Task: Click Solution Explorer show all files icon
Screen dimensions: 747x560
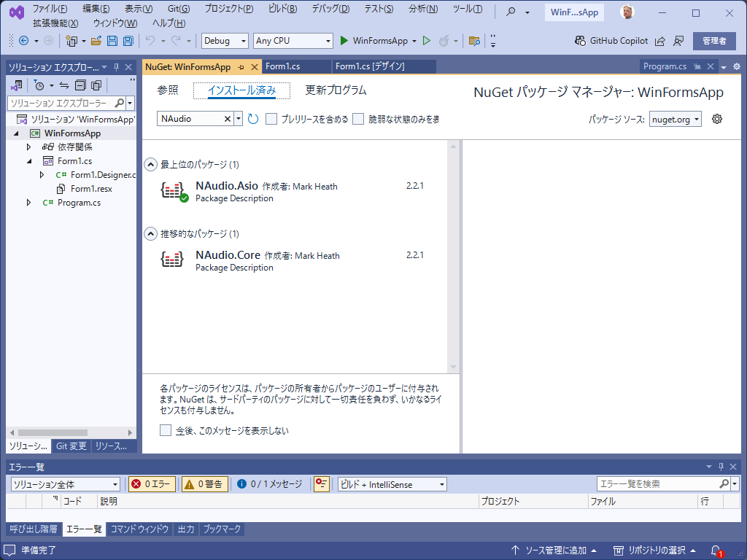Action: coord(96,85)
